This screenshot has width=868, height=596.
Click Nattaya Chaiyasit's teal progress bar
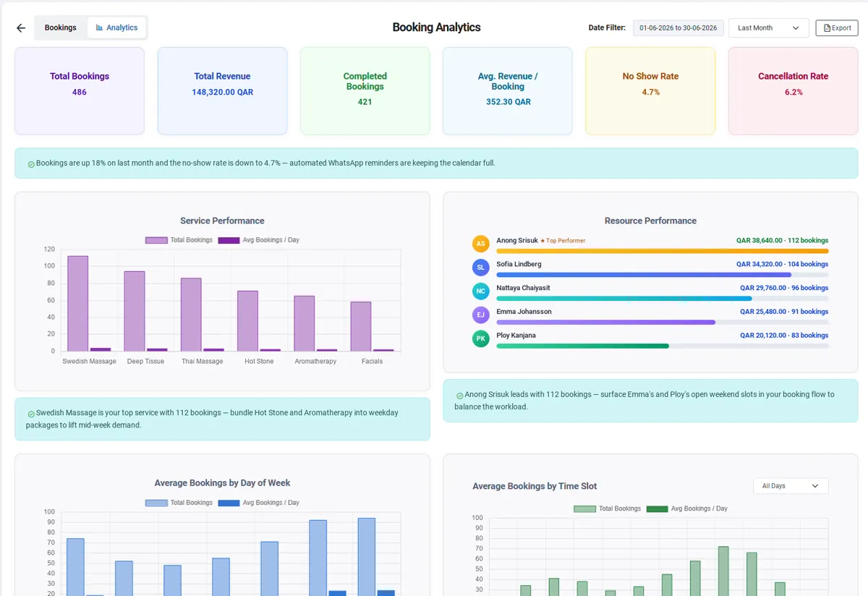click(x=624, y=299)
